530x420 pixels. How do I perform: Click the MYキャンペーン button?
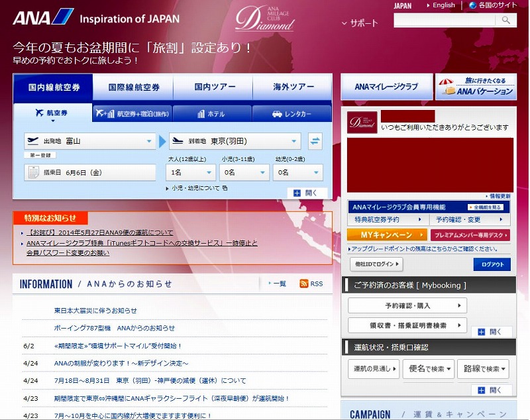click(x=387, y=235)
